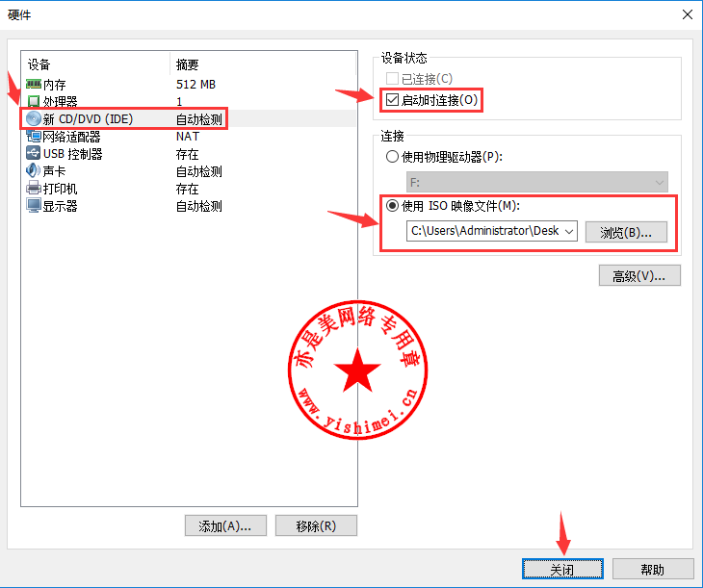
Task: Choose 使用 ISO 映像文件(M) radio option
Action: [392, 206]
